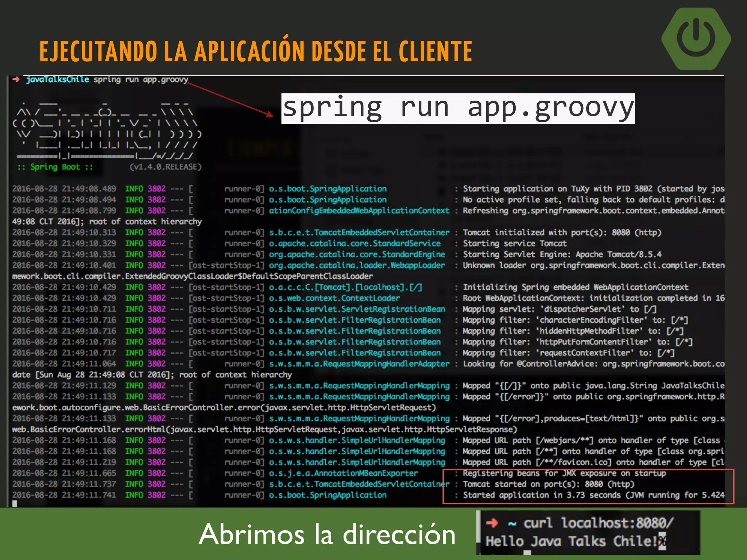Click 'httpPutFormContentFilter' mapping filter message
This screenshot has width=747, height=560.
point(578,342)
